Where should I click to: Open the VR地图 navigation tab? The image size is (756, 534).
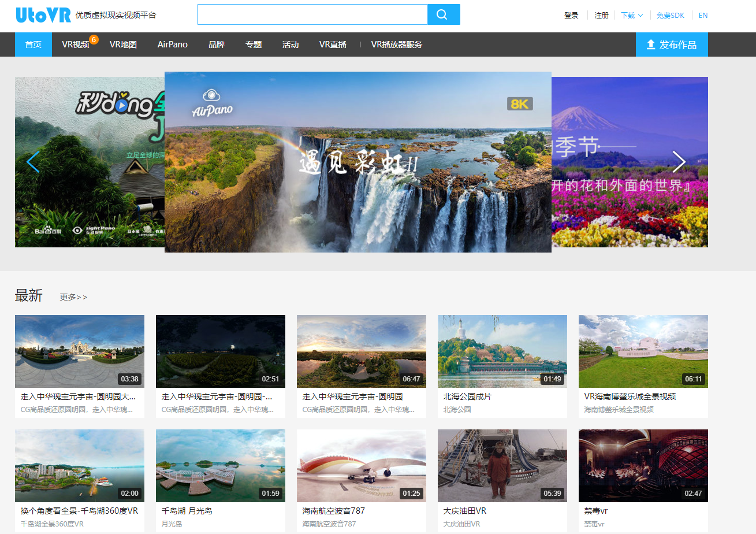123,44
